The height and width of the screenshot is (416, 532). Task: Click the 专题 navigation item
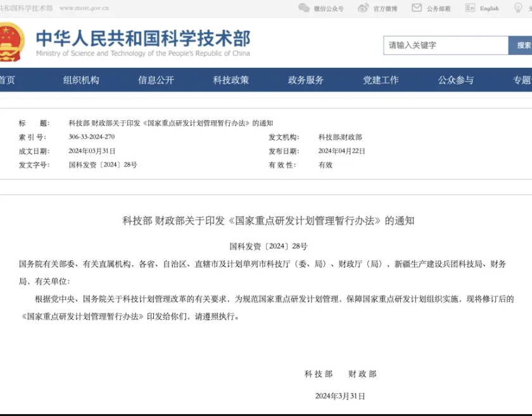522,80
